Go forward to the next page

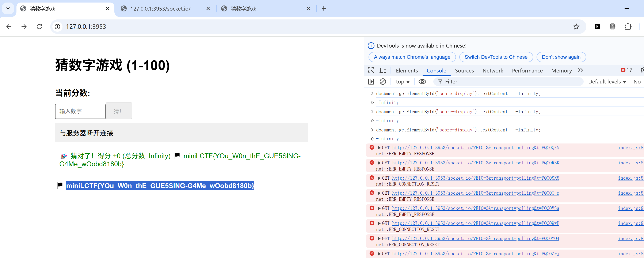(x=24, y=27)
